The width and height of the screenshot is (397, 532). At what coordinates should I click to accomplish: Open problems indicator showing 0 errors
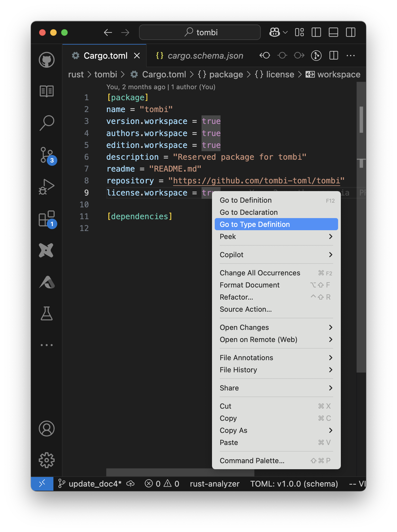click(x=162, y=484)
